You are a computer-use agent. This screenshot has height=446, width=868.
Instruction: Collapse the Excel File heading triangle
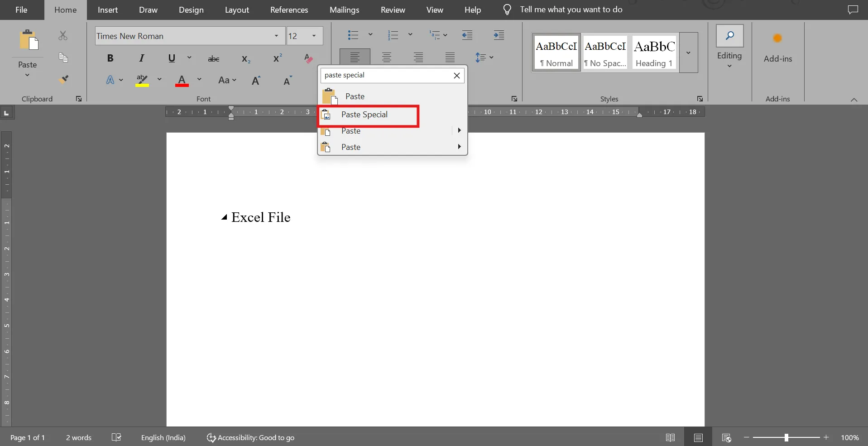coord(224,217)
